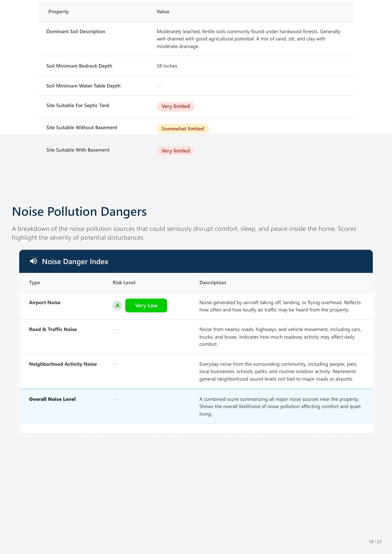The width and height of the screenshot is (392, 554).
Task: Click the green "A" grade badge
Action: pos(117,305)
